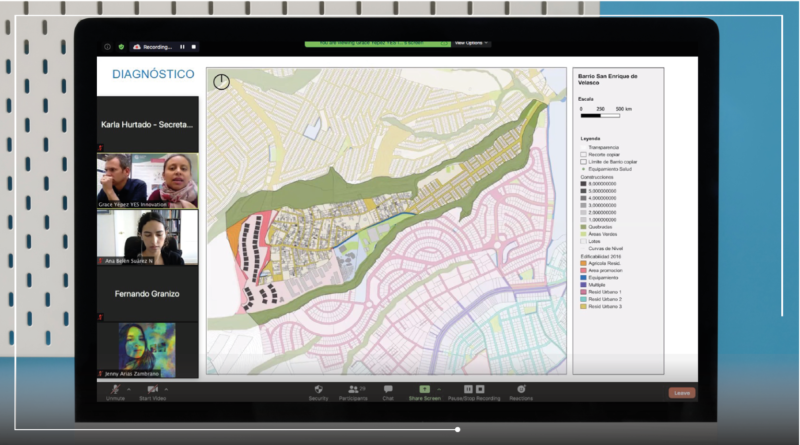Screen dimensions: 800x445
Task: Expand share options arrow beside Share Screen
Action: [x=439, y=389]
